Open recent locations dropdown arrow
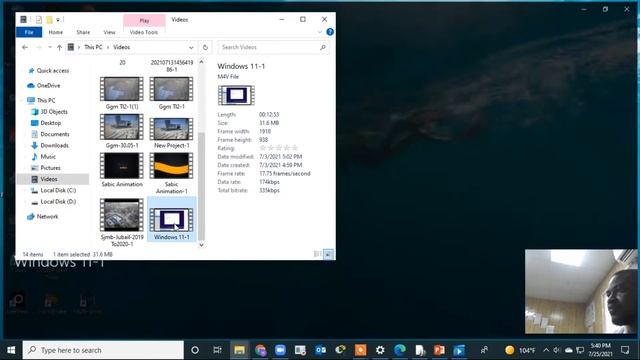The image size is (640, 360). (49, 47)
